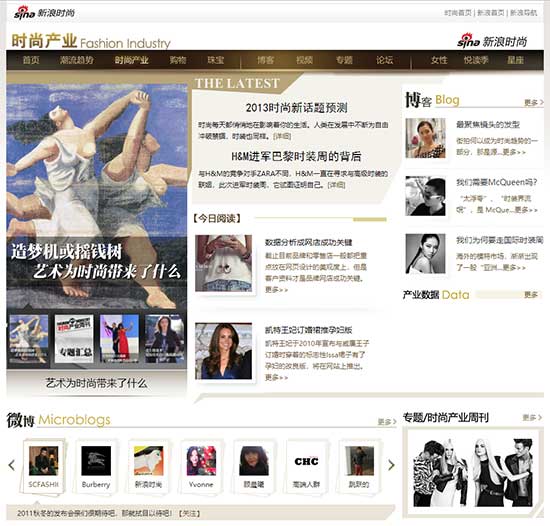Go to previous microblog with left arrow
550x526 pixels.
coord(12,465)
